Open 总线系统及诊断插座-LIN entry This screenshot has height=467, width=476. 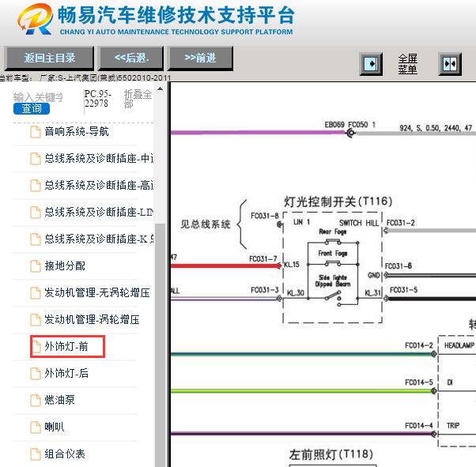coord(99,212)
